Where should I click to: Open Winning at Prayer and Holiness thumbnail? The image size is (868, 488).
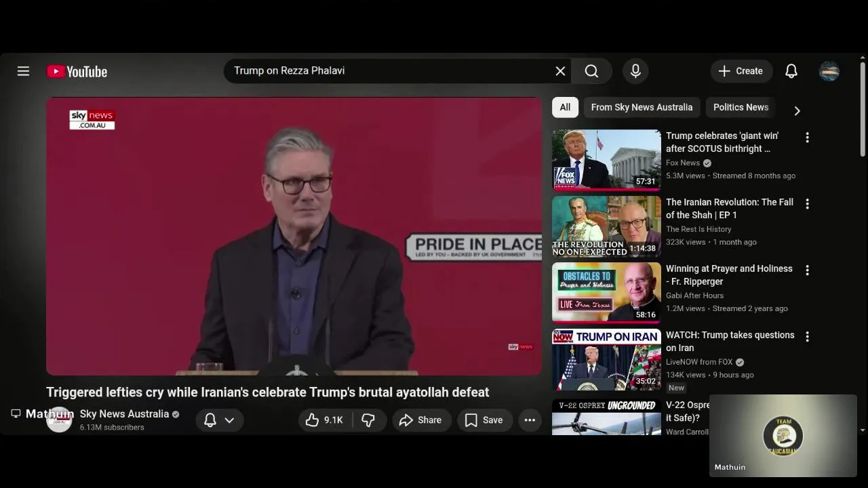tap(606, 293)
